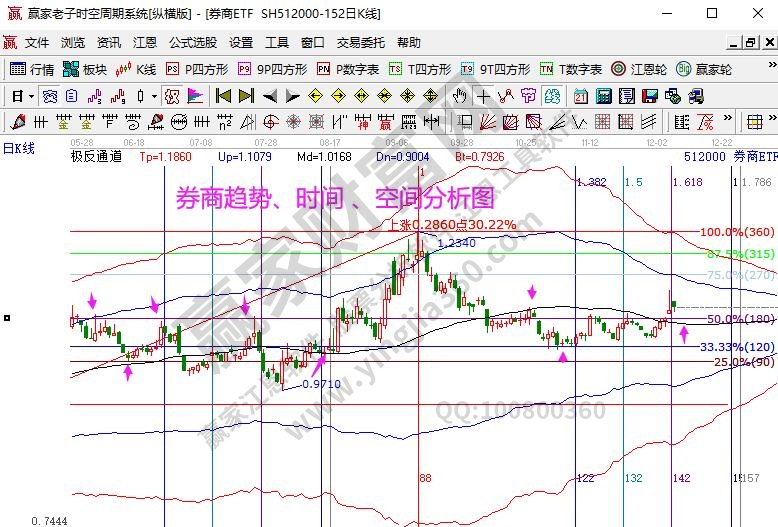Toggle the crosshair cursor tool
778x527 pixels.
[484, 96]
